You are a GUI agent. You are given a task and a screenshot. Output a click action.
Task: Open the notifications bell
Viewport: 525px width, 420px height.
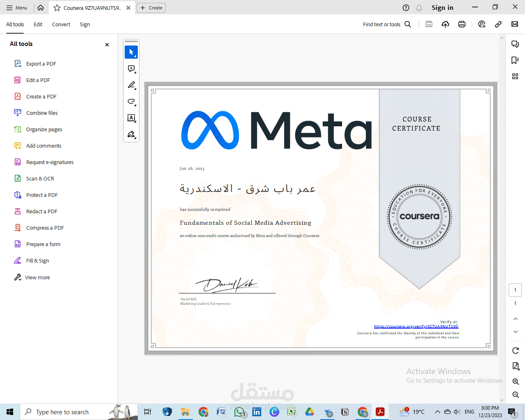coord(419,8)
